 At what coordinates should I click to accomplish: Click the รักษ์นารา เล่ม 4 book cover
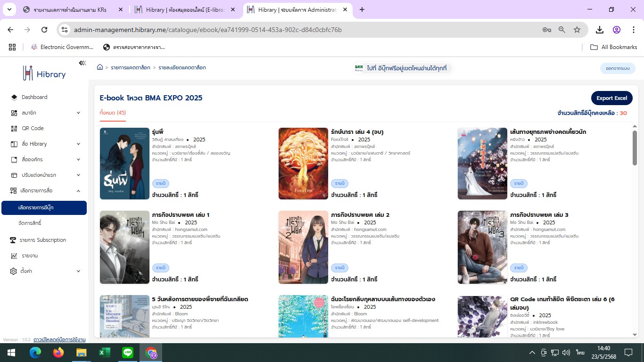(303, 164)
